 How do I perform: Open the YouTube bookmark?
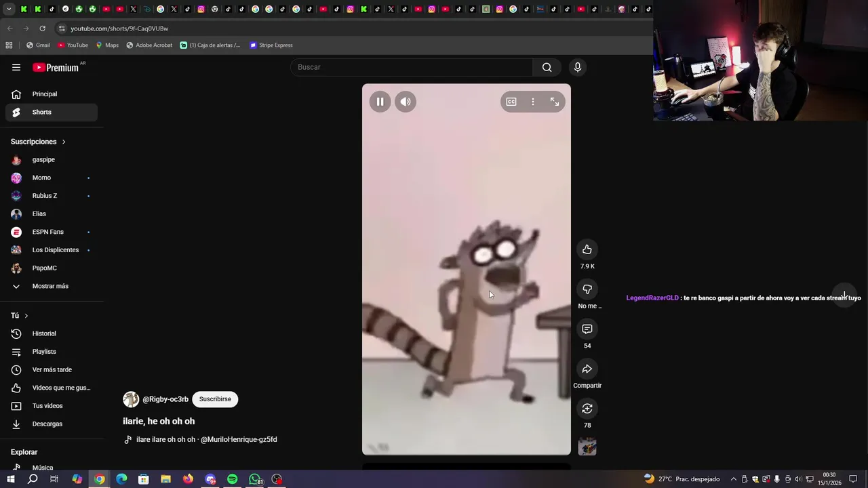[x=73, y=45]
